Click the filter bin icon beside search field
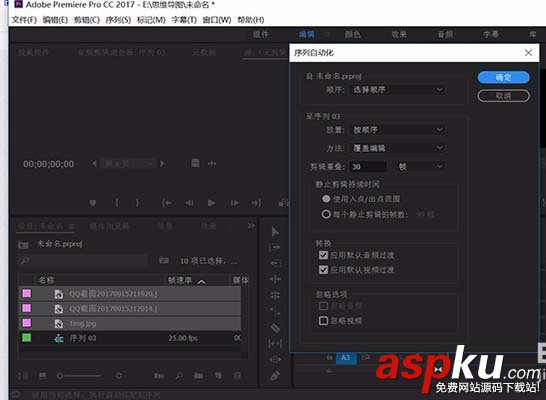The width and height of the screenshot is (546, 400). (164, 260)
